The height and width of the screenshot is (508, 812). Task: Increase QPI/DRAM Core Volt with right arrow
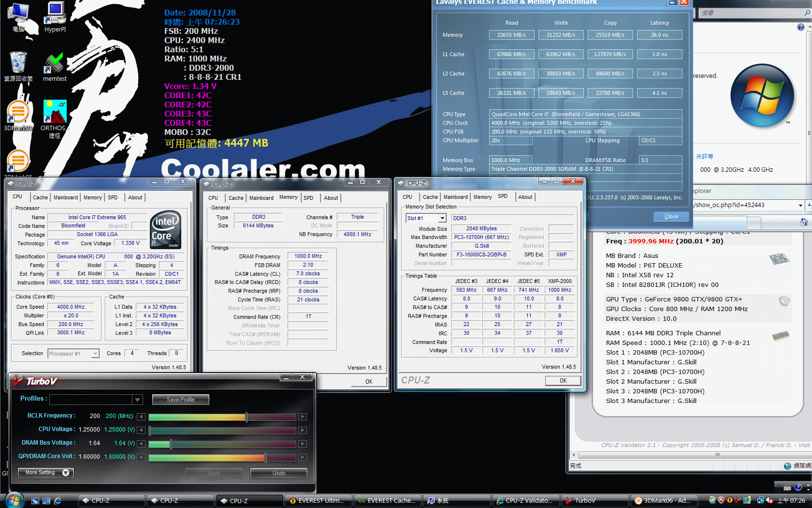303,457
